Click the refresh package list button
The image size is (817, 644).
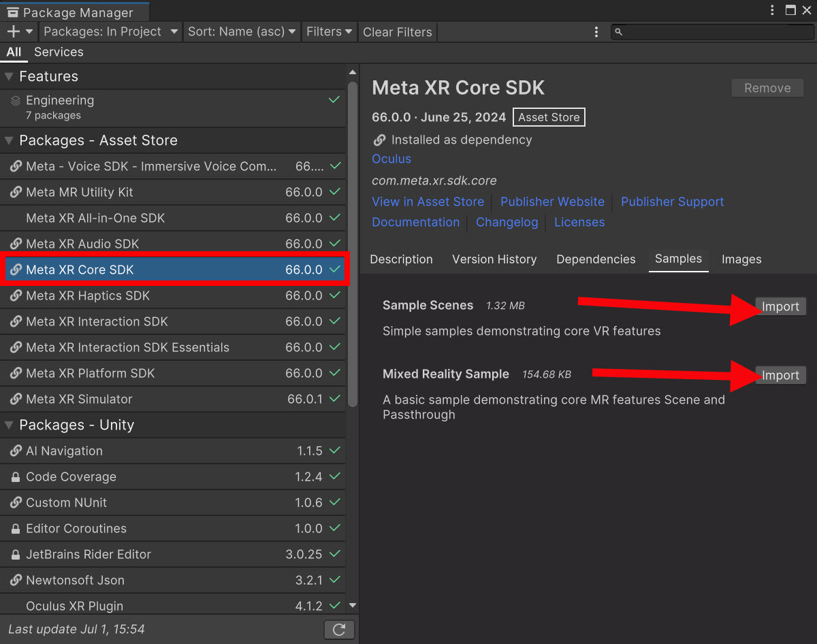(x=339, y=630)
